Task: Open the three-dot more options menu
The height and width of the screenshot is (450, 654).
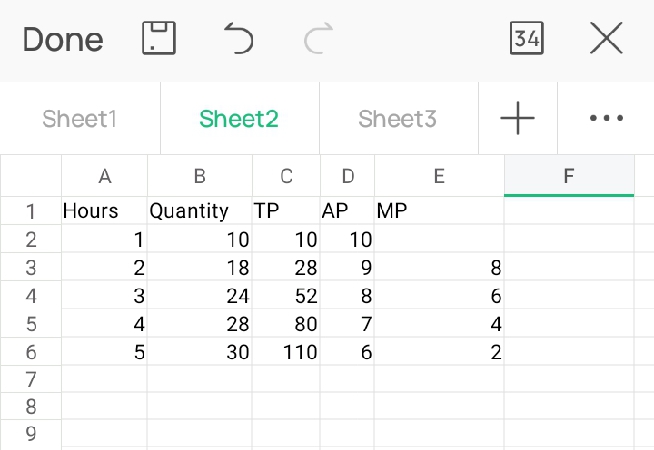Action: (x=606, y=118)
